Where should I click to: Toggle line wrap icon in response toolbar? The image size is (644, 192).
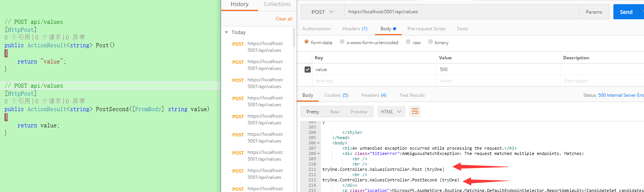pyautogui.click(x=415, y=111)
